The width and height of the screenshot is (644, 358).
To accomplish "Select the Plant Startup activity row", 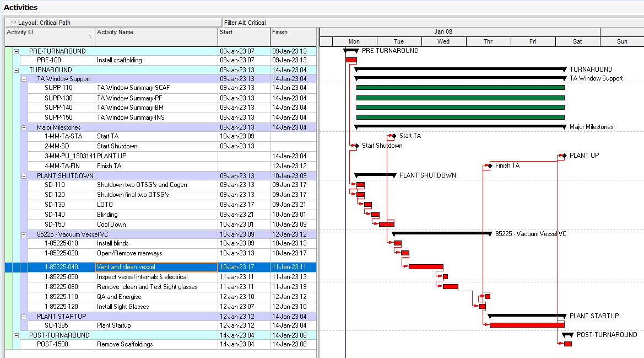I will [113, 325].
